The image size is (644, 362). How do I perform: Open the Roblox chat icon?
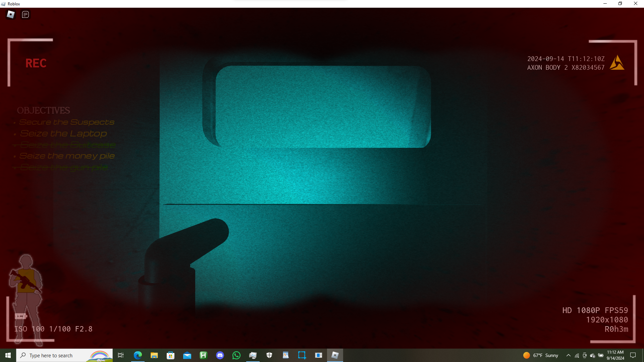[25, 14]
